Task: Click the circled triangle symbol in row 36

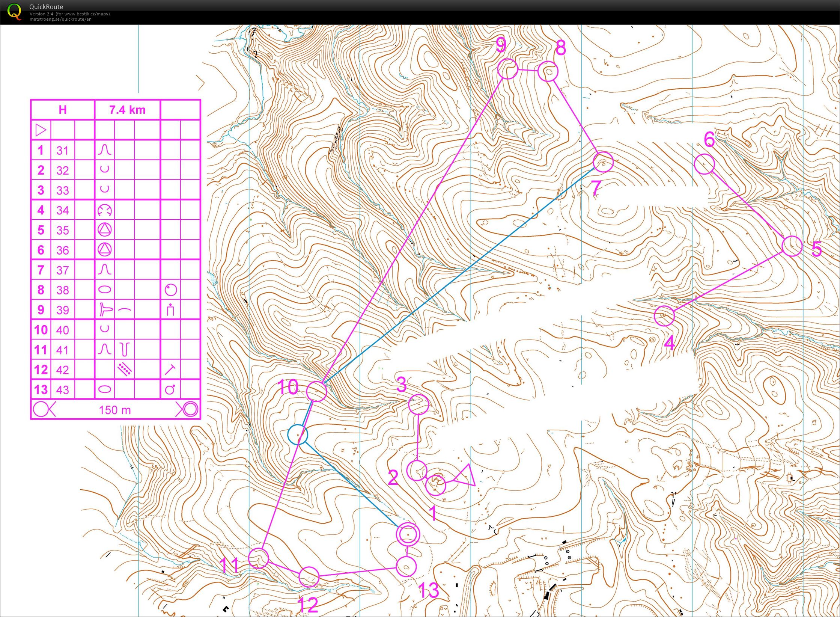Action: tap(105, 249)
